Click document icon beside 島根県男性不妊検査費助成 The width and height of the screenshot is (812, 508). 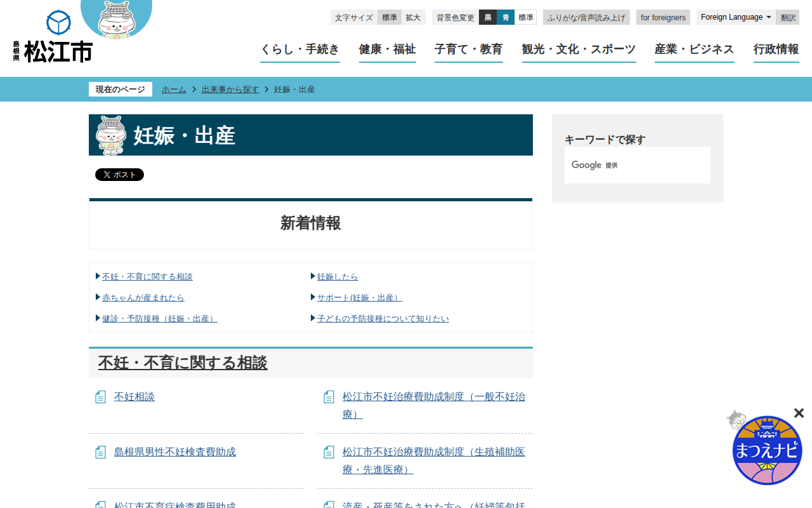click(x=100, y=452)
